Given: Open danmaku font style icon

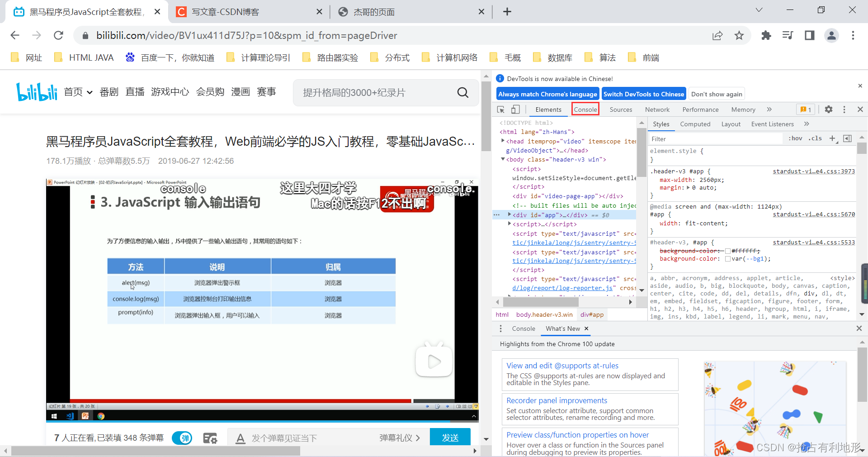Looking at the screenshot, I should pos(241,438).
